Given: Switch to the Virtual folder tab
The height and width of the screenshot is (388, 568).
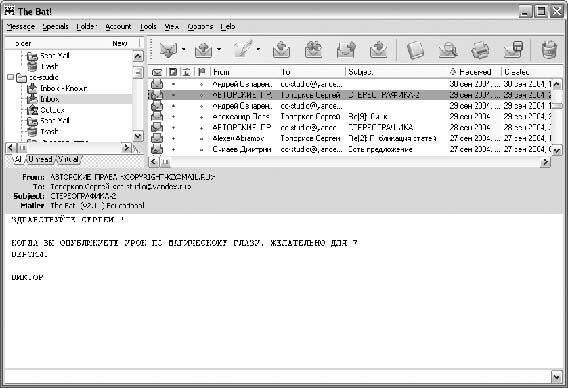Looking at the screenshot, I should tap(68, 159).
